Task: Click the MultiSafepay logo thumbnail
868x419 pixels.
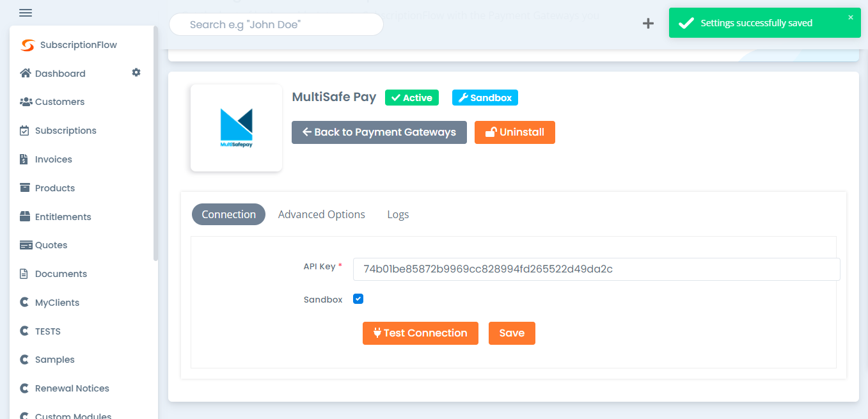Action: point(237,128)
